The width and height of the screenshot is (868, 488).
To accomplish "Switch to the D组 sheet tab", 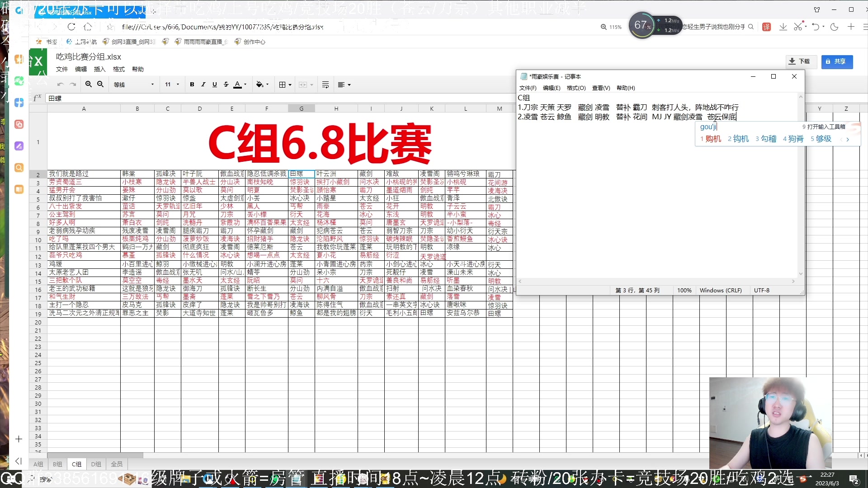I will pos(96,464).
